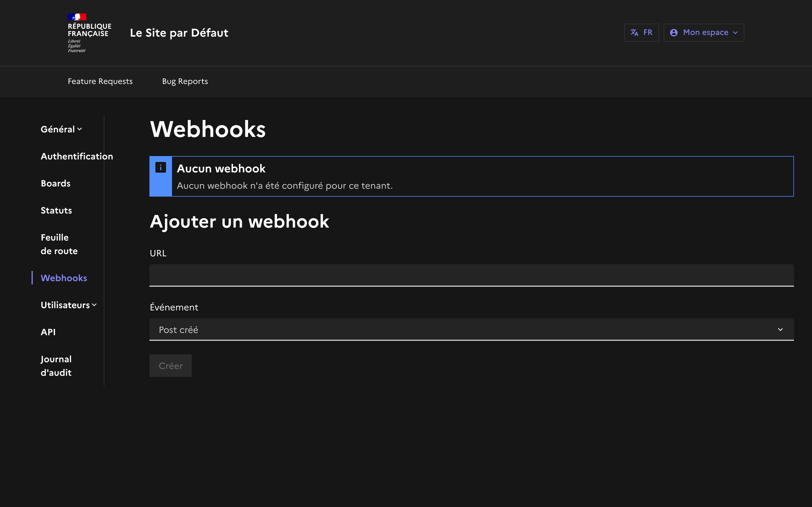This screenshot has height=507, width=812.
Task: Open the Événement dropdown
Action: (471, 330)
